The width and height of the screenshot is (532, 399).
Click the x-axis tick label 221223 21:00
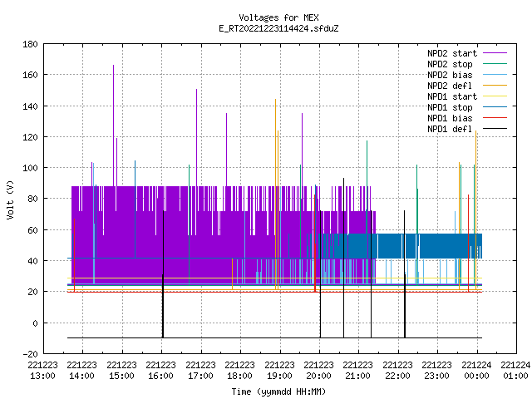point(358,371)
